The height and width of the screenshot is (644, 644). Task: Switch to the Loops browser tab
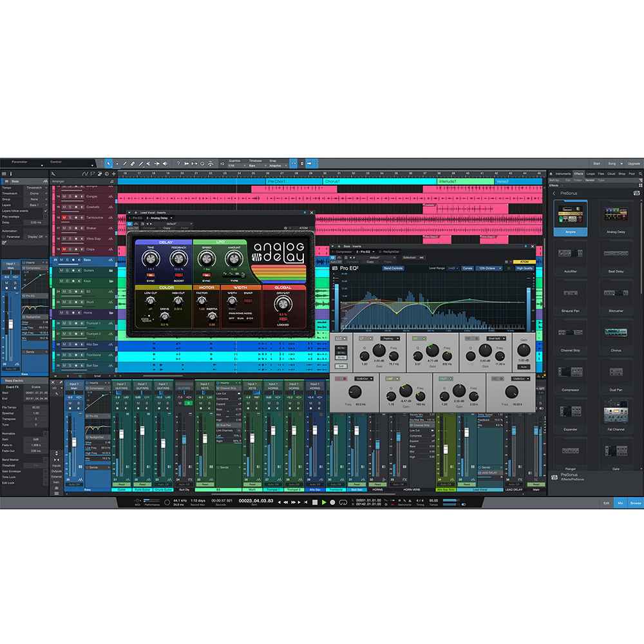tap(591, 174)
